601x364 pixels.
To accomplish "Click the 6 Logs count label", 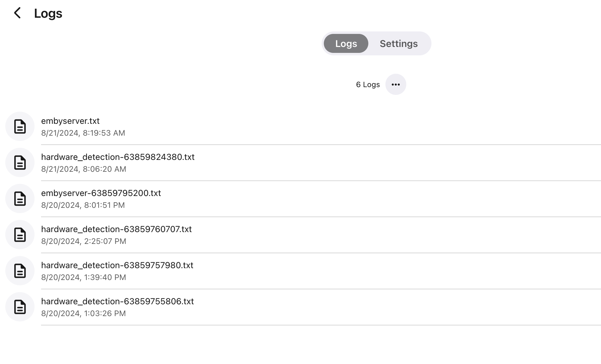I will pos(368,85).
